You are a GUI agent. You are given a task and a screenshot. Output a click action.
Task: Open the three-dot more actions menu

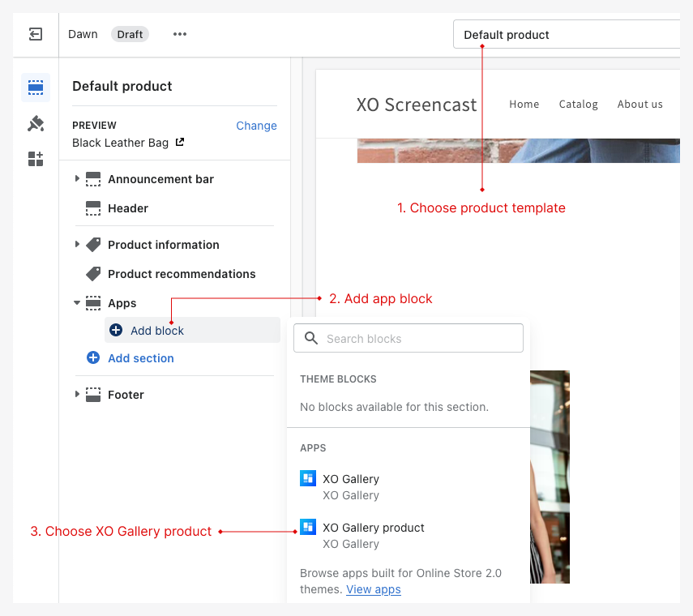tap(180, 34)
